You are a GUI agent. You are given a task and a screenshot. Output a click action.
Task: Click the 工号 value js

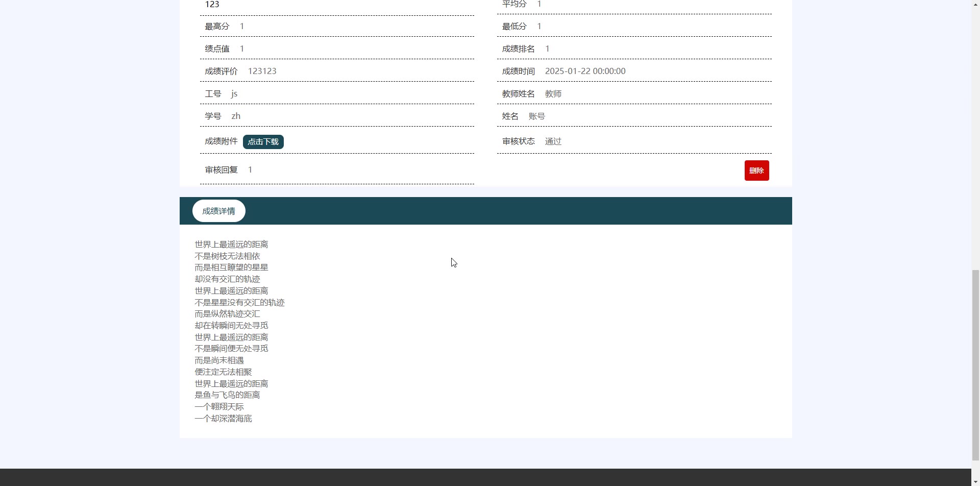pyautogui.click(x=234, y=94)
